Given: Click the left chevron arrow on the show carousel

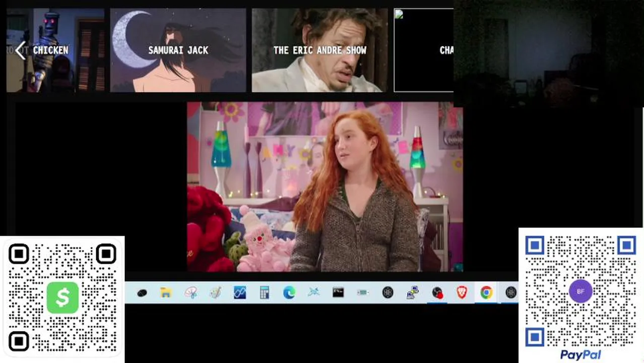Looking at the screenshot, I should [20, 50].
